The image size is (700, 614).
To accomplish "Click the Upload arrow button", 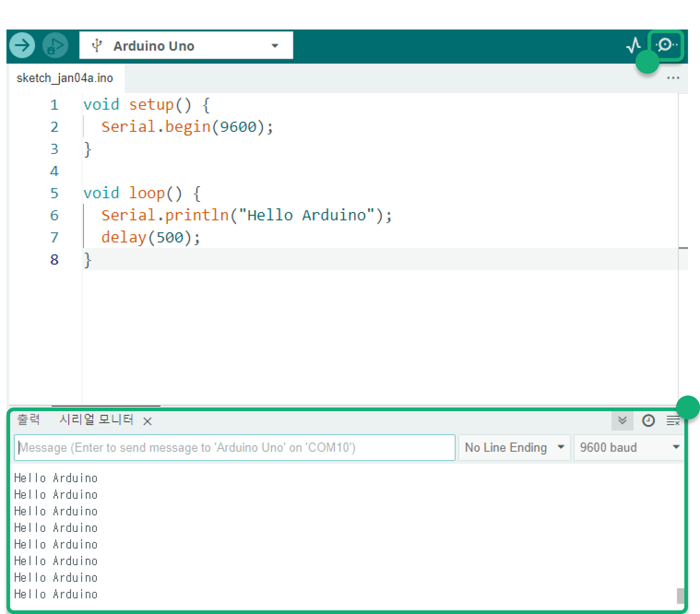I will point(22,45).
